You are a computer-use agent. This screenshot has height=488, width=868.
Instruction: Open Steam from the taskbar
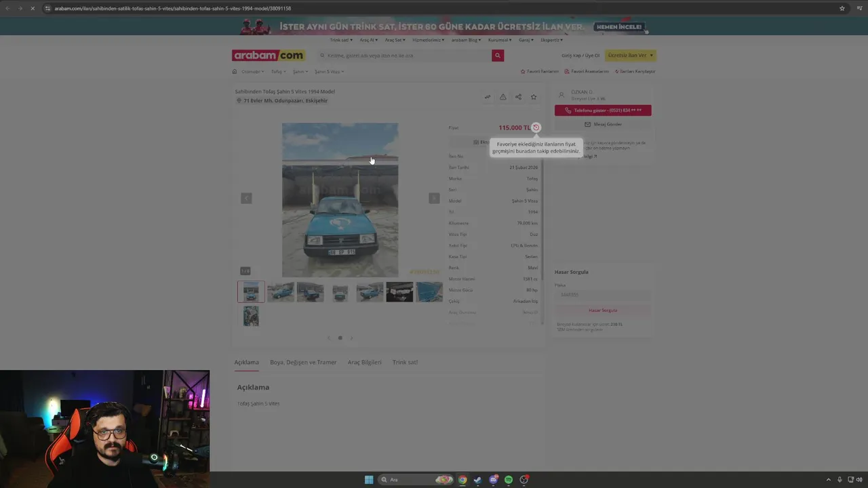point(477,480)
